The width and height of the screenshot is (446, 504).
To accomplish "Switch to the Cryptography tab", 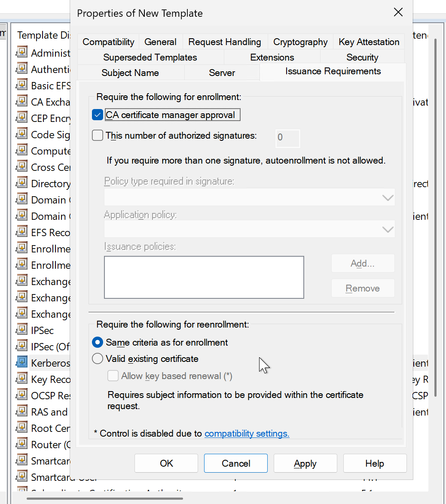I will click(x=300, y=42).
